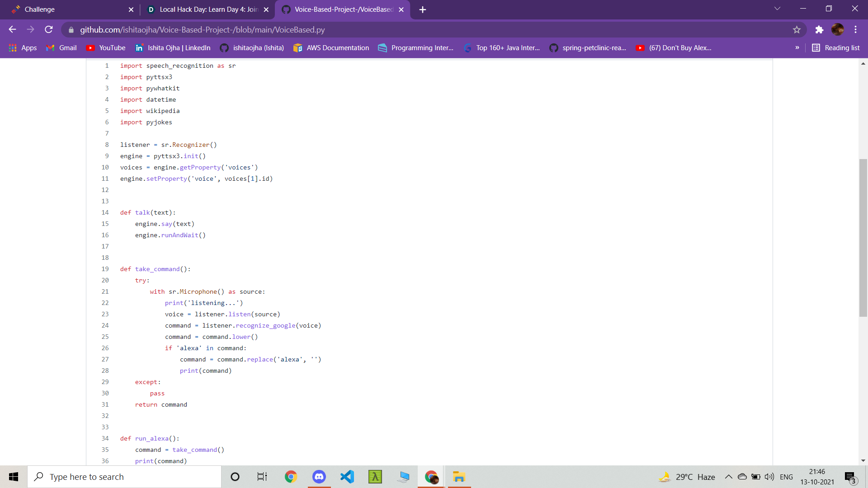Open Chrome three-dot menu

coord(855,30)
